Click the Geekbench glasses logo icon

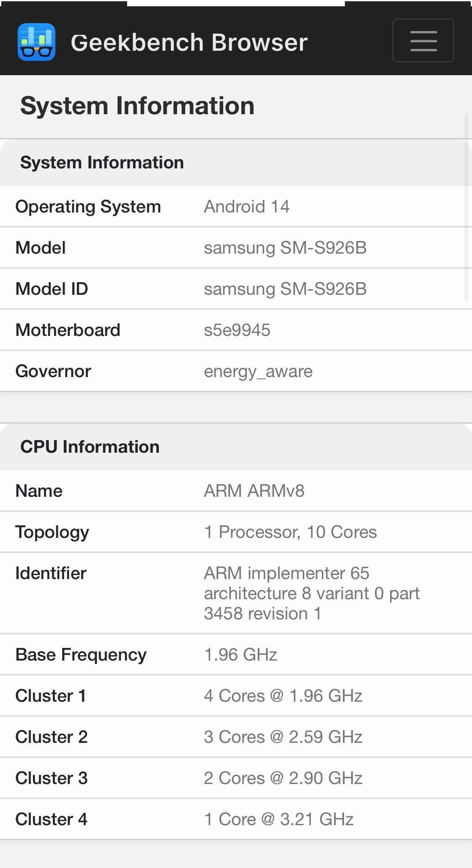coord(37,42)
